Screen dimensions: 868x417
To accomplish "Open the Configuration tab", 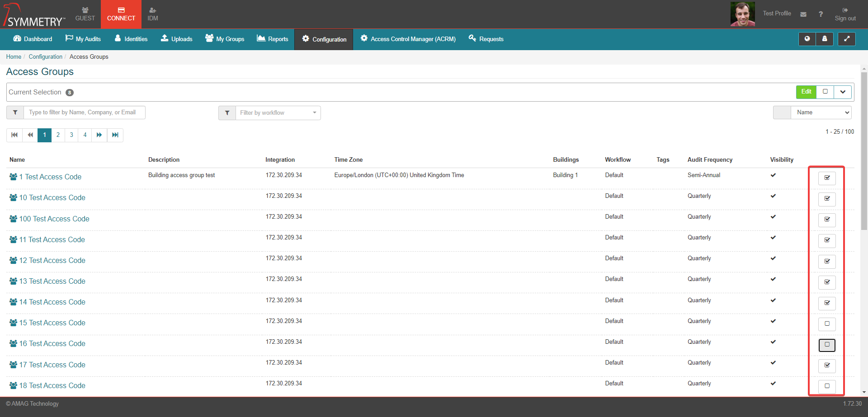I will pyautogui.click(x=324, y=39).
